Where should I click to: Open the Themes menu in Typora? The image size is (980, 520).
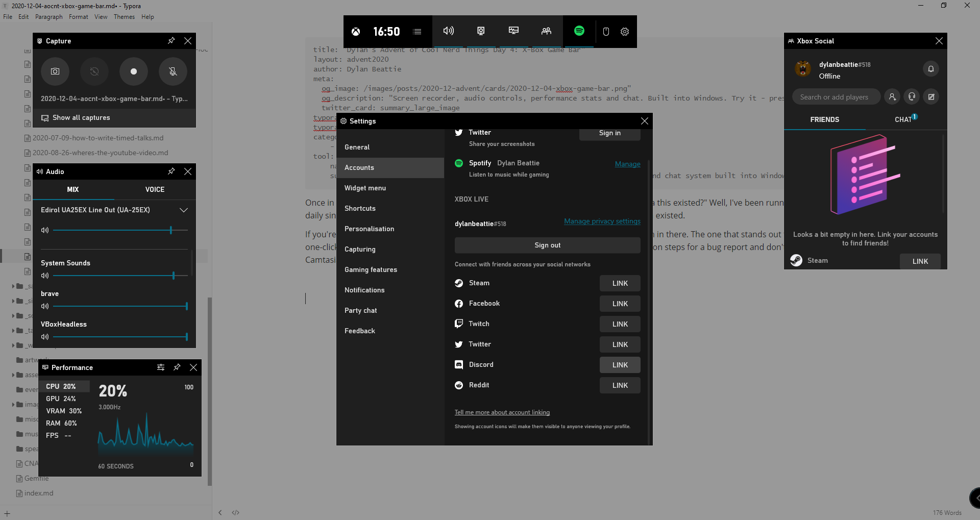124,17
